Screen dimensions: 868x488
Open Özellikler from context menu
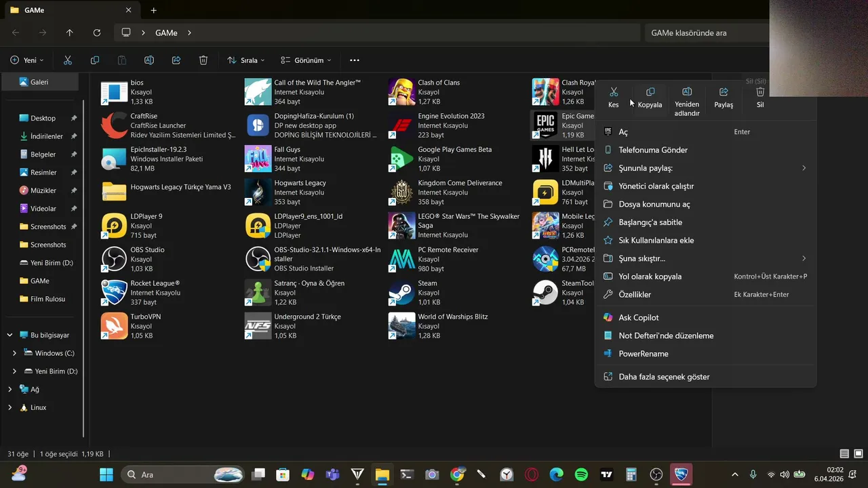coord(705,294)
